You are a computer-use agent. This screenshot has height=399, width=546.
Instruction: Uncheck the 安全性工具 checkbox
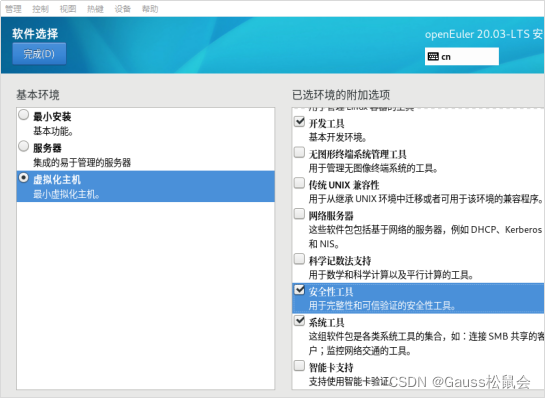point(299,290)
